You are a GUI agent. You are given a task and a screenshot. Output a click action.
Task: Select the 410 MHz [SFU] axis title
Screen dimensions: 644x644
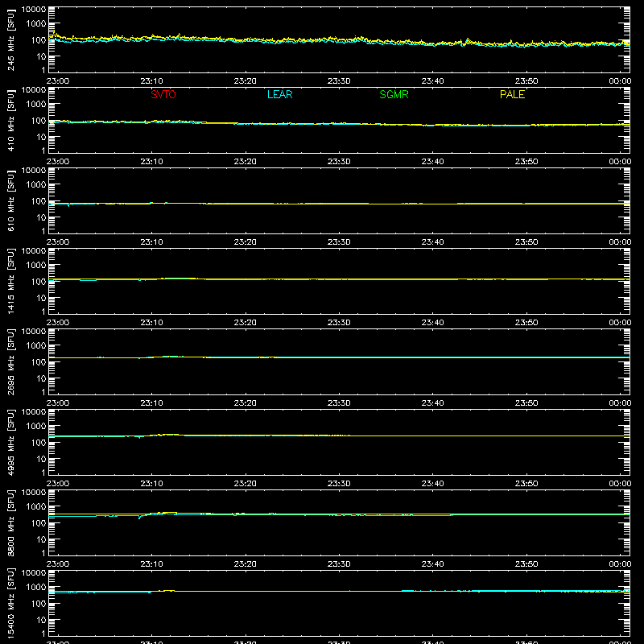(x=10, y=120)
